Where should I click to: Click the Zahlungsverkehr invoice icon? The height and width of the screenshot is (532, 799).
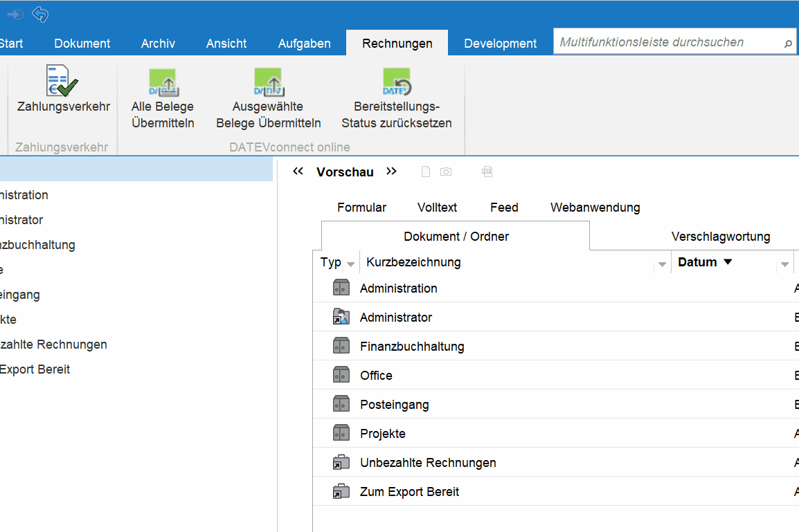tap(62, 81)
